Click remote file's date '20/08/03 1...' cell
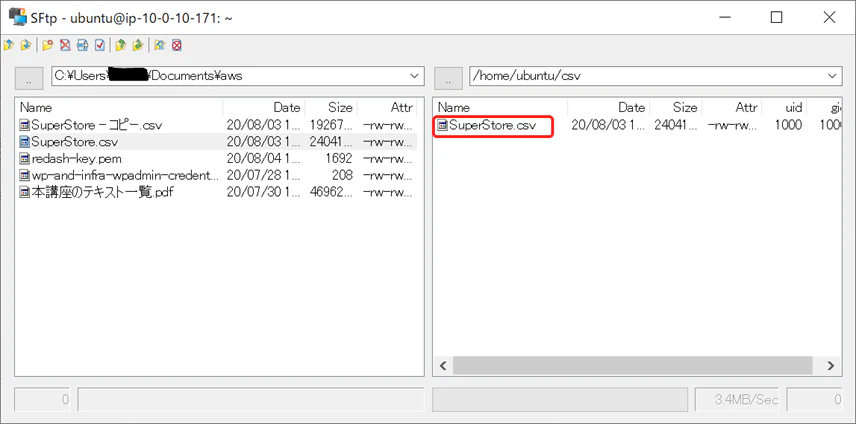Image resolution: width=856 pixels, height=424 pixels. tap(609, 126)
